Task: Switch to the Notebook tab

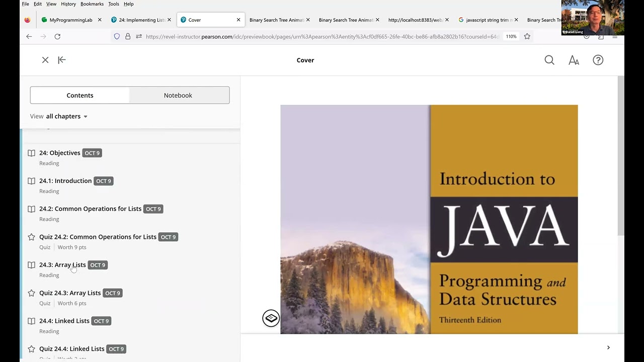Action: [x=178, y=95]
